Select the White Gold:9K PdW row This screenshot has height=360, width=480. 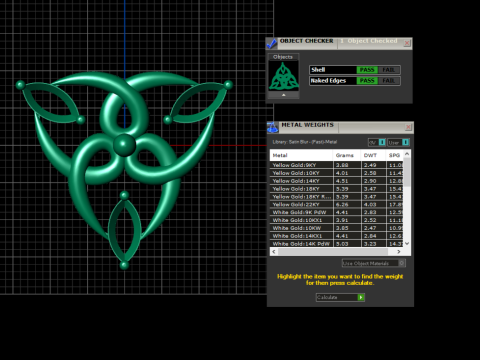pyautogui.click(x=337, y=212)
